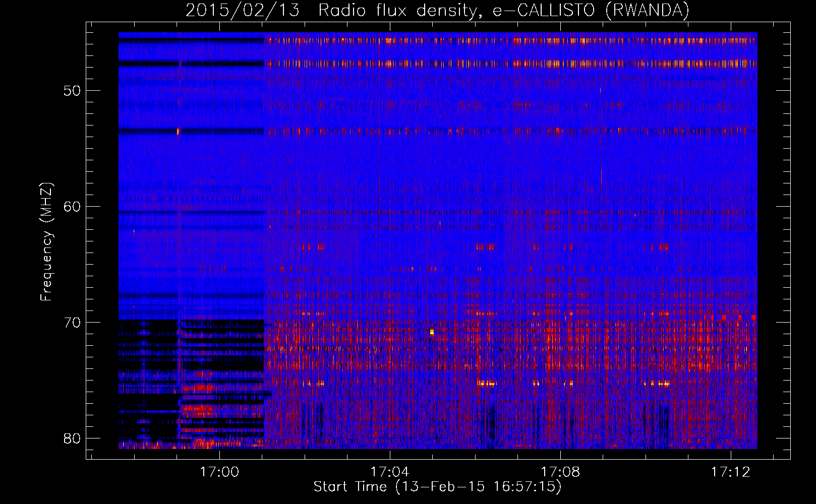Click the '17:00' time tick label
The width and height of the screenshot is (816, 504).
219,472
